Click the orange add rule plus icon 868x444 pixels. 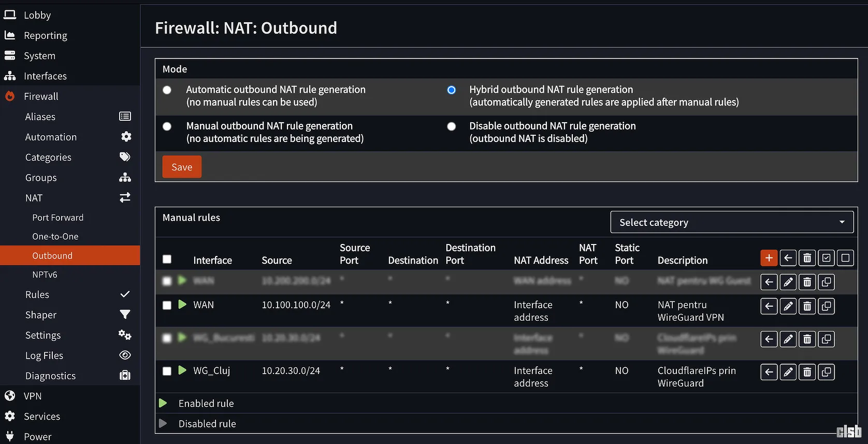(769, 257)
